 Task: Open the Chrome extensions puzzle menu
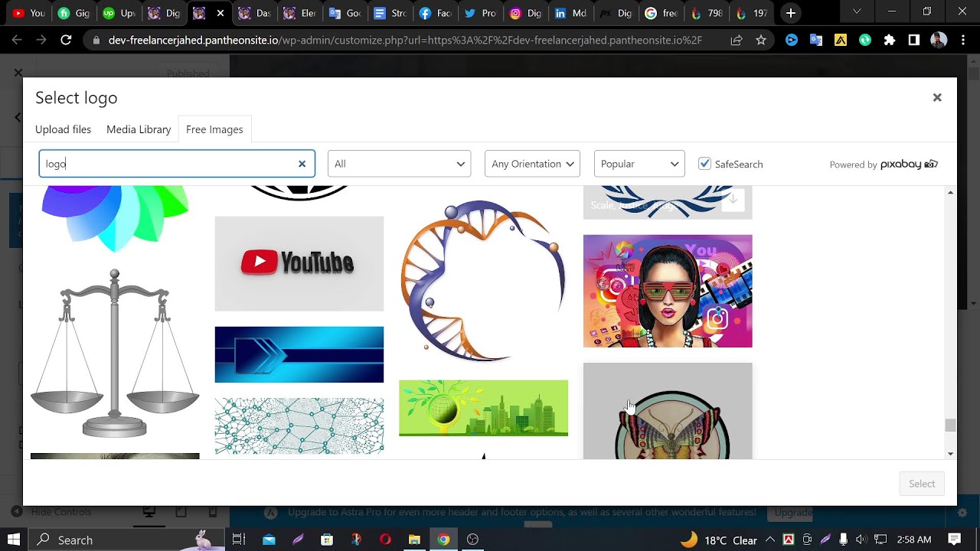click(x=889, y=40)
